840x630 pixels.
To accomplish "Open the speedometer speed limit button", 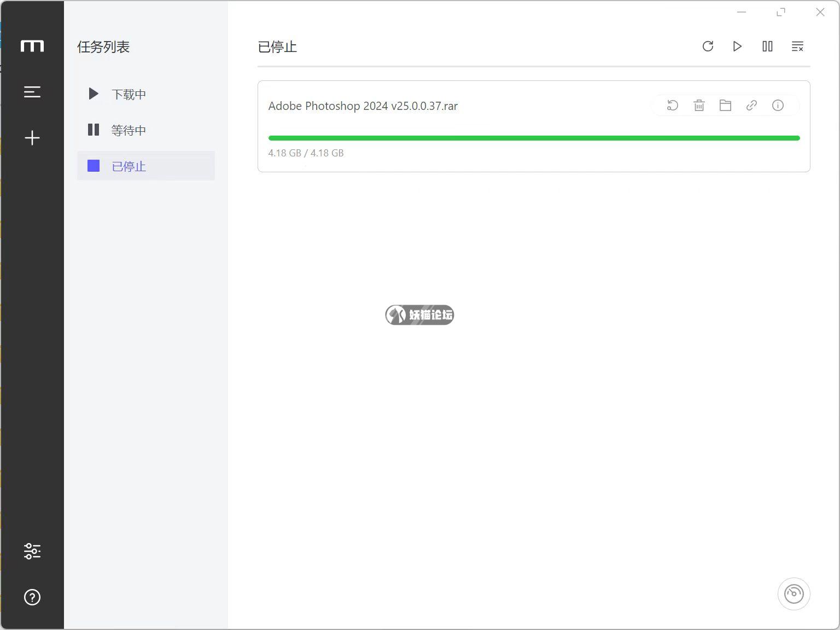I will click(x=794, y=594).
